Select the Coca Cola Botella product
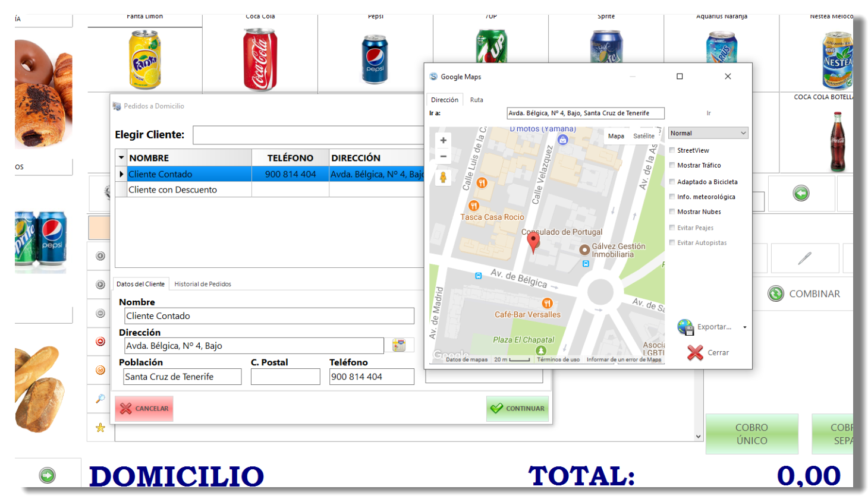 837,141
